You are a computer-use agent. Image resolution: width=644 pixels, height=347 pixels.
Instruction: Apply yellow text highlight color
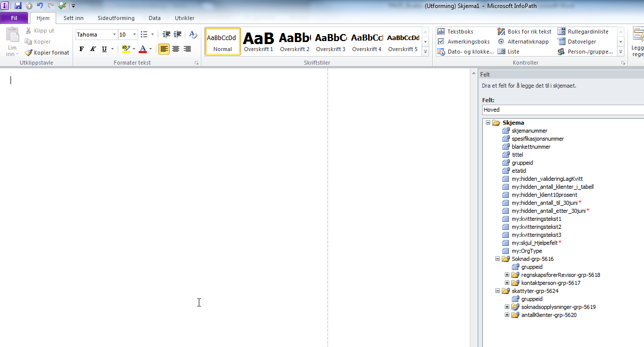(x=126, y=49)
